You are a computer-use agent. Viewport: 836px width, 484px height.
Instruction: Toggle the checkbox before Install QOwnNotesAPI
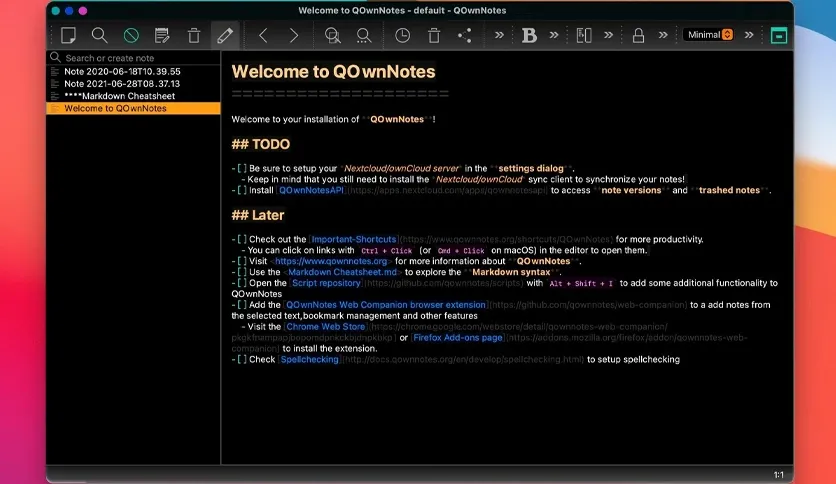click(x=242, y=190)
